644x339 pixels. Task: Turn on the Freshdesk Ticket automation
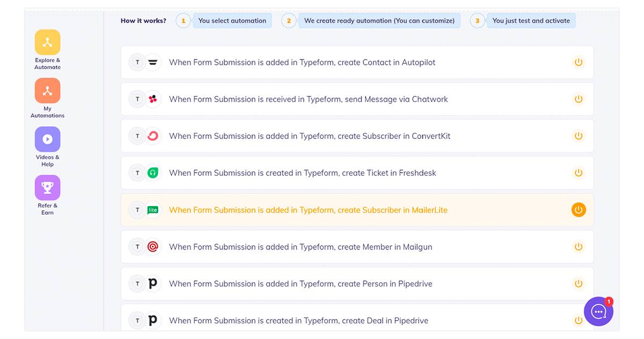578,173
